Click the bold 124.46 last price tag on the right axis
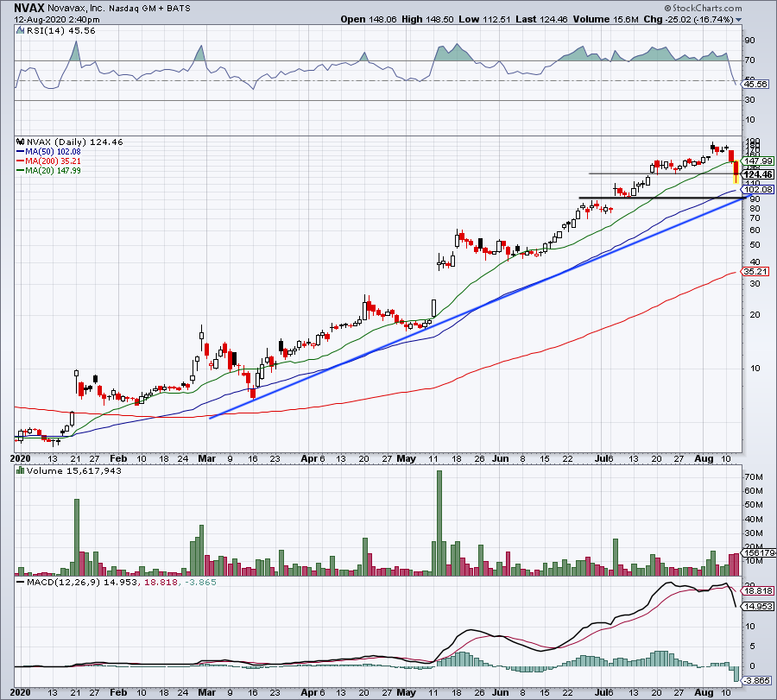777x700 pixels. coord(758,174)
